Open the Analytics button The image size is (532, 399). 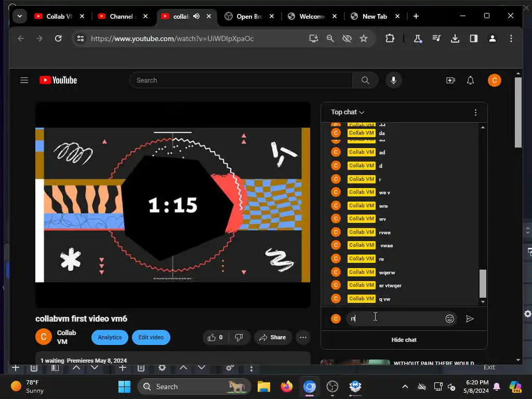point(110,337)
